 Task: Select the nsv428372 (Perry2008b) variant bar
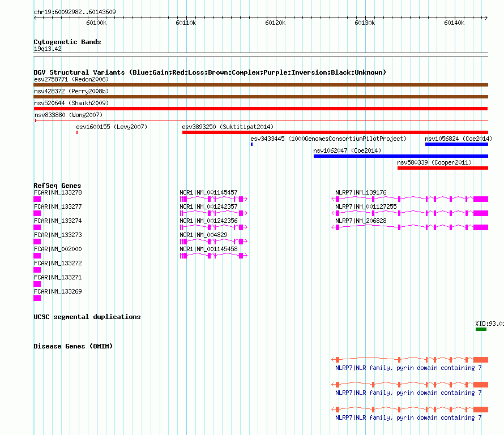pyautogui.click(x=260, y=97)
